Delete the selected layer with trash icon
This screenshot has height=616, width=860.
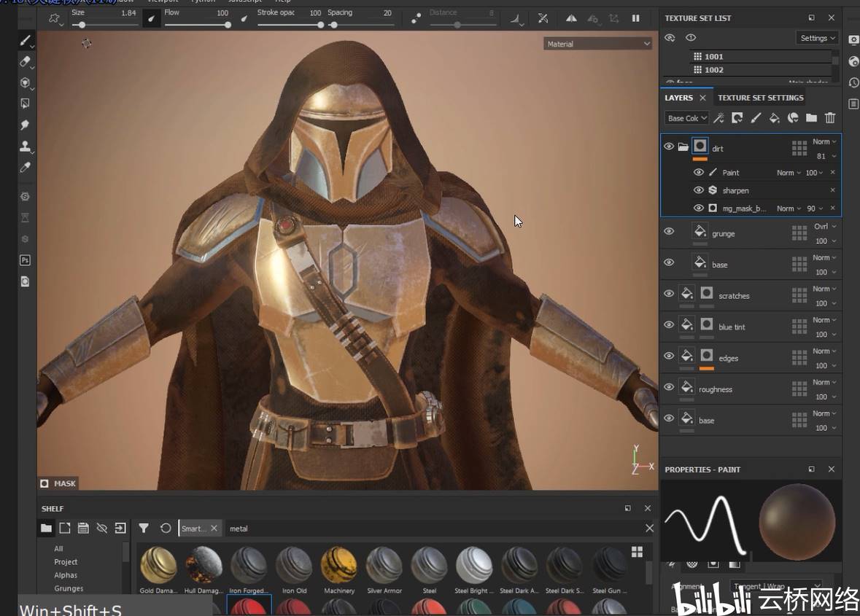[830, 118]
